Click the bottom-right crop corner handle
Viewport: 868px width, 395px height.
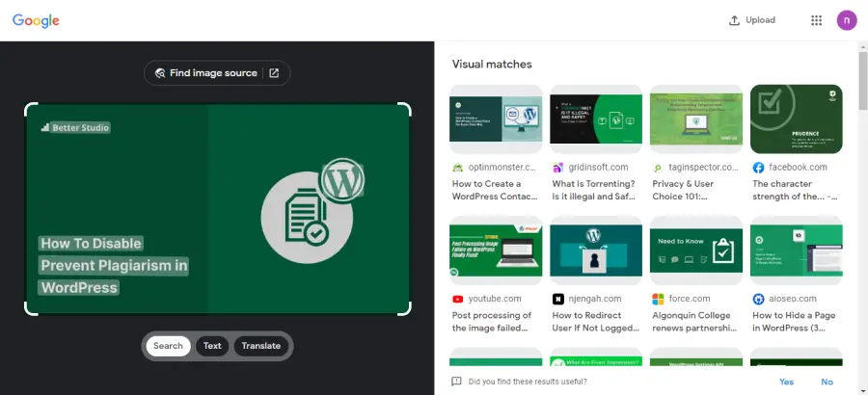point(405,308)
